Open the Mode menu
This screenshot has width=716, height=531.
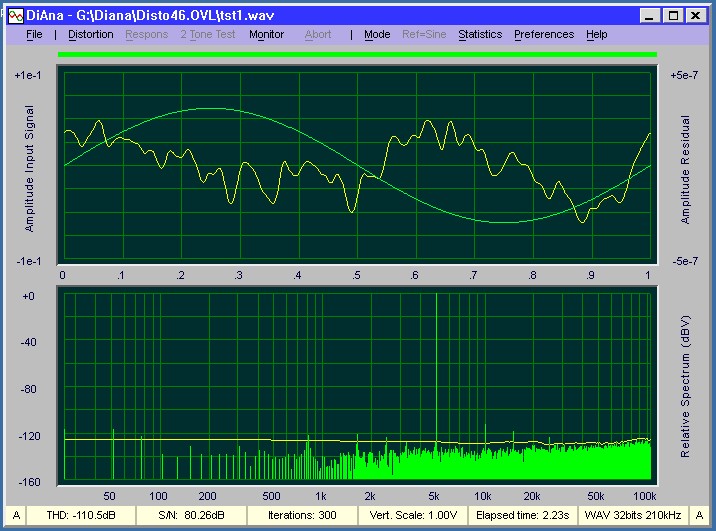click(x=377, y=34)
